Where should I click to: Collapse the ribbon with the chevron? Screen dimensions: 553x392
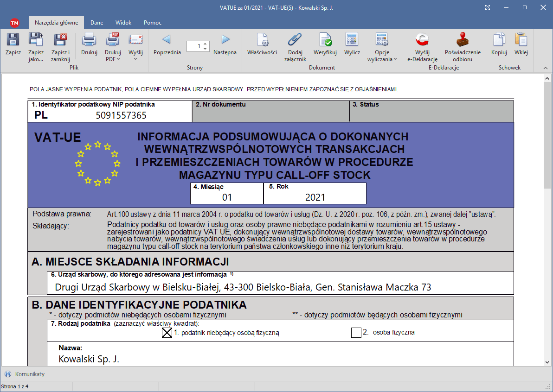[x=545, y=68]
